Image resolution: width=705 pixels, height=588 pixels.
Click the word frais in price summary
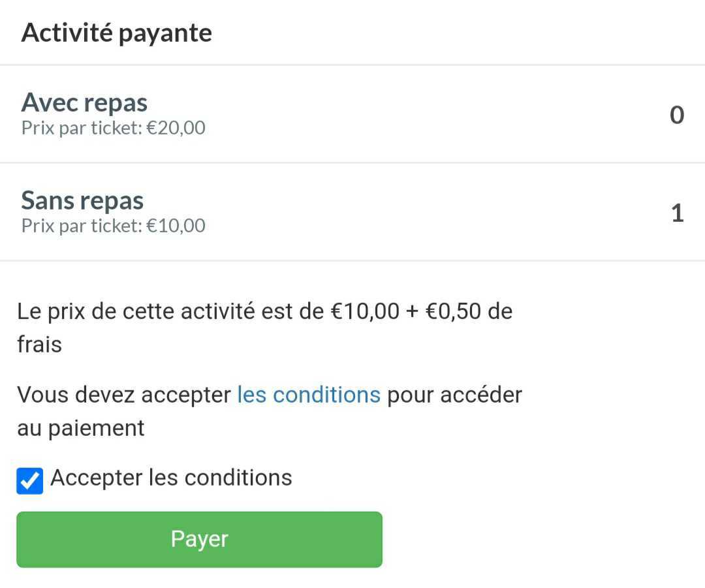39,344
